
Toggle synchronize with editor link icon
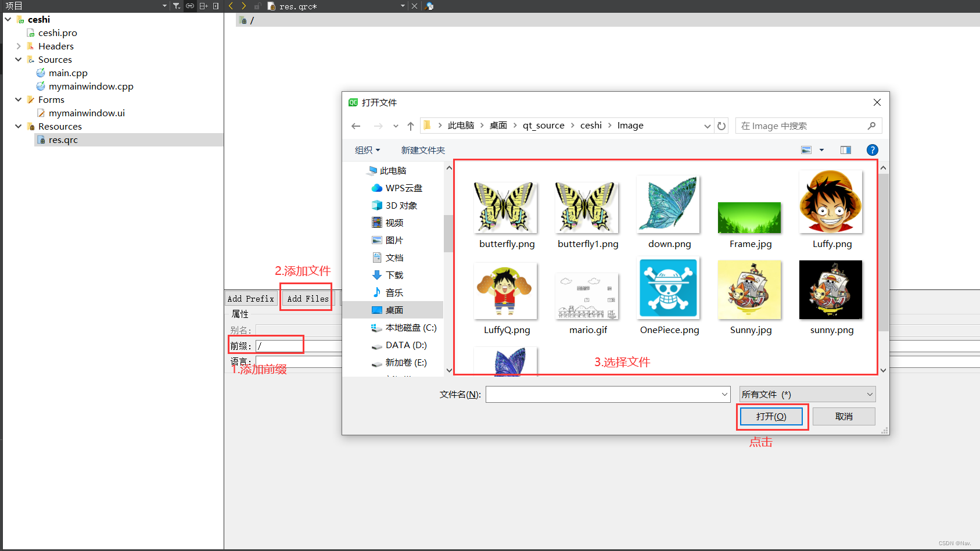[190, 6]
